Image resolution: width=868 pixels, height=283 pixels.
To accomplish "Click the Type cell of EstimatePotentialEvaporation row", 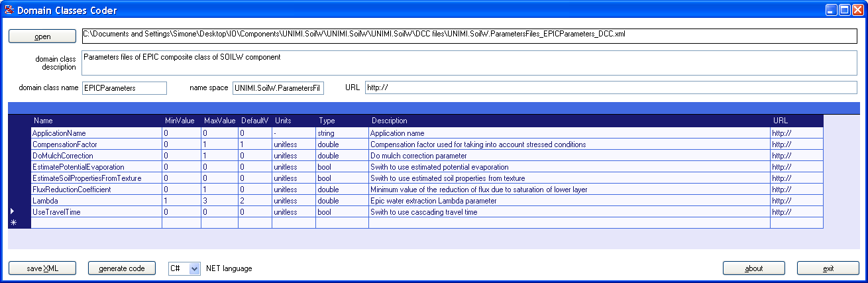I will pyautogui.click(x=343, y=167).
